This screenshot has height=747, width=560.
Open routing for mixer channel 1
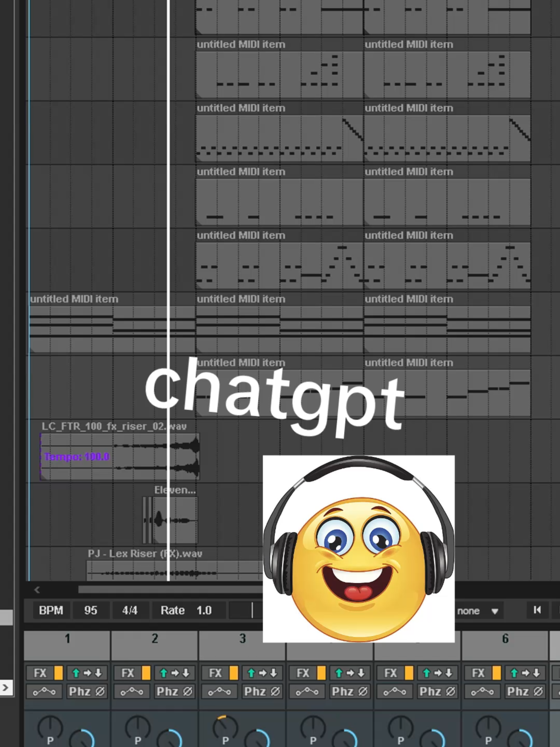point(87,673)
